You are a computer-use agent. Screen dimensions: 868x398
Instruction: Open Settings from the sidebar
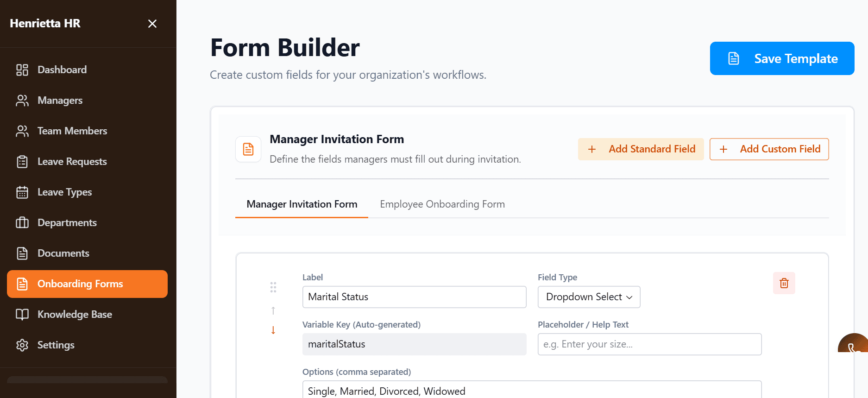tap(87, 345)
